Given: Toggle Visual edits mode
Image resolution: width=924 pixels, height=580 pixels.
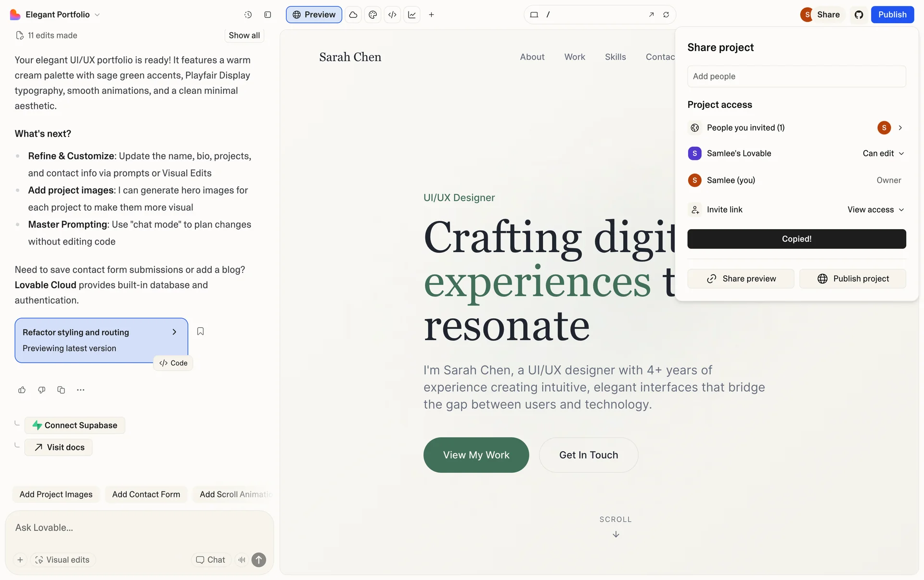Looking at the screenshot, I should point(63,560).
